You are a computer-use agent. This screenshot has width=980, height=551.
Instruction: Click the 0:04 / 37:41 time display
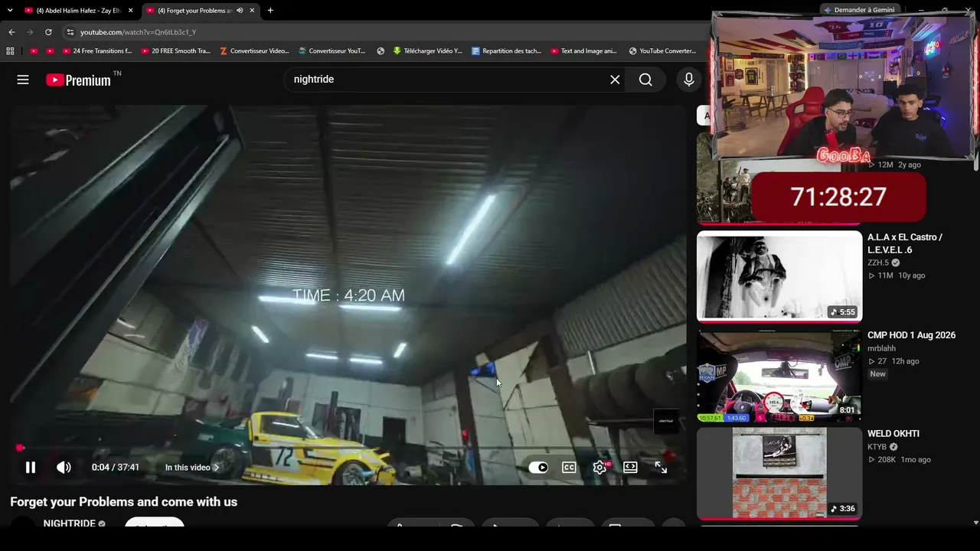(x=116, y=468)
